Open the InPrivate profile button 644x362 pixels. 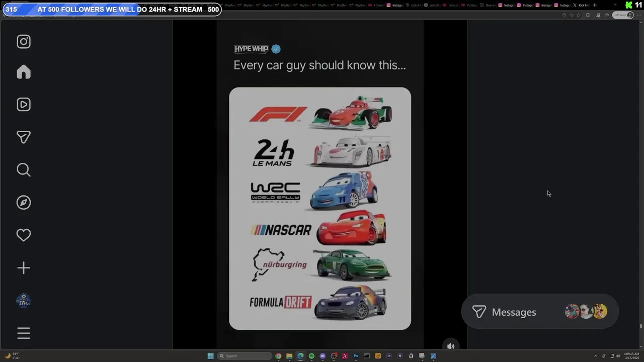(623, 15)
